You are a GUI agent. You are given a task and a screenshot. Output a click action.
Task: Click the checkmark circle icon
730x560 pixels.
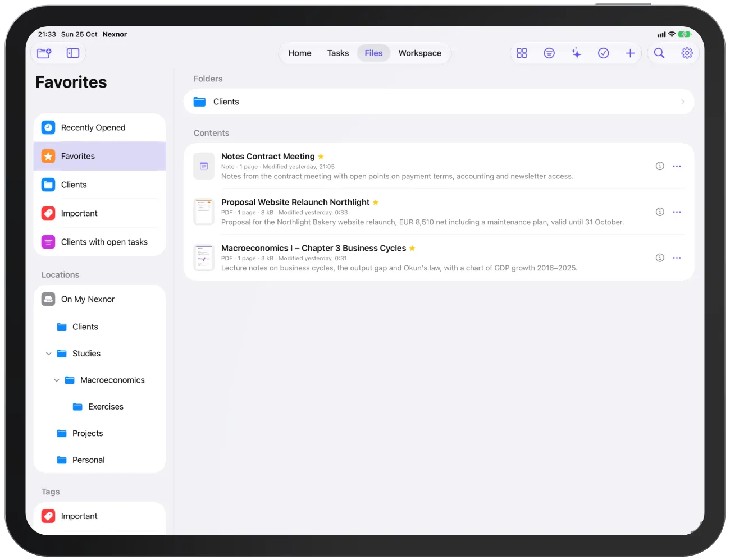(604, 53)
